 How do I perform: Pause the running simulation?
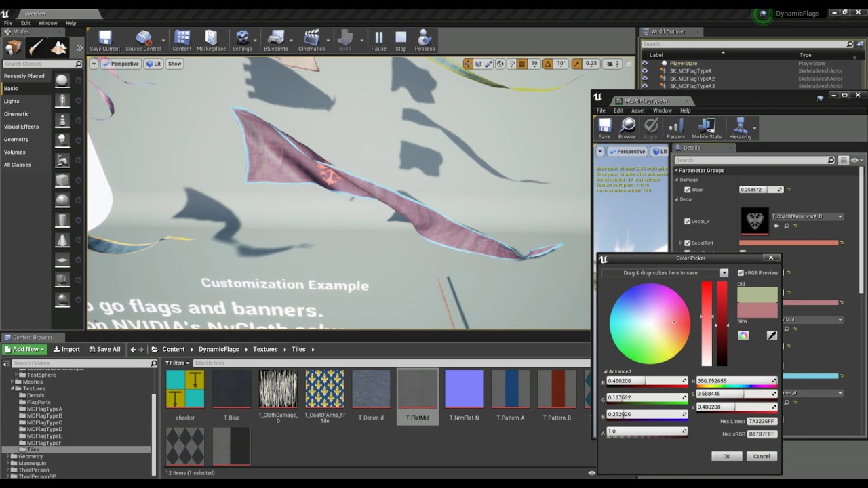tap(378, 41)
